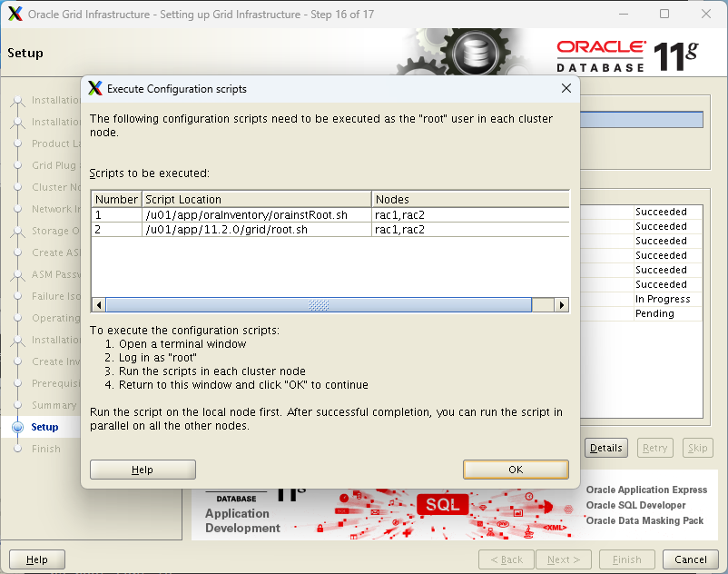Screen dimensions: 728x574
Task: Click the Finish button in installer window
Action: click(626, 559)
